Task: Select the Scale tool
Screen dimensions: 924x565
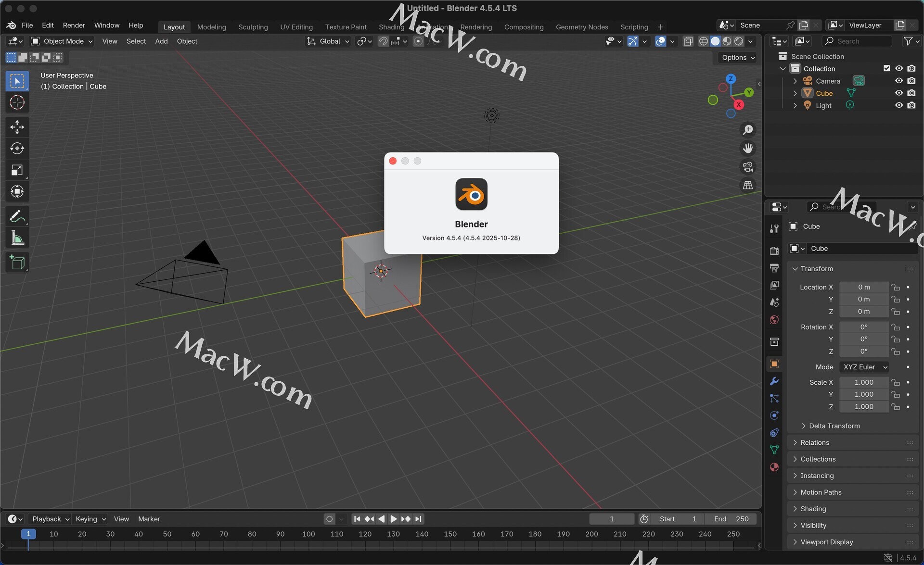Action: click(x=17, y=170)
